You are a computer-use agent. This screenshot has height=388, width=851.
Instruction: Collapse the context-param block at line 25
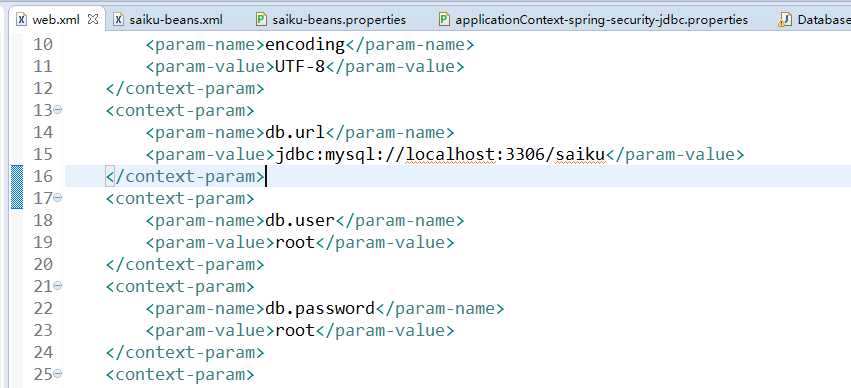[58, 374]
